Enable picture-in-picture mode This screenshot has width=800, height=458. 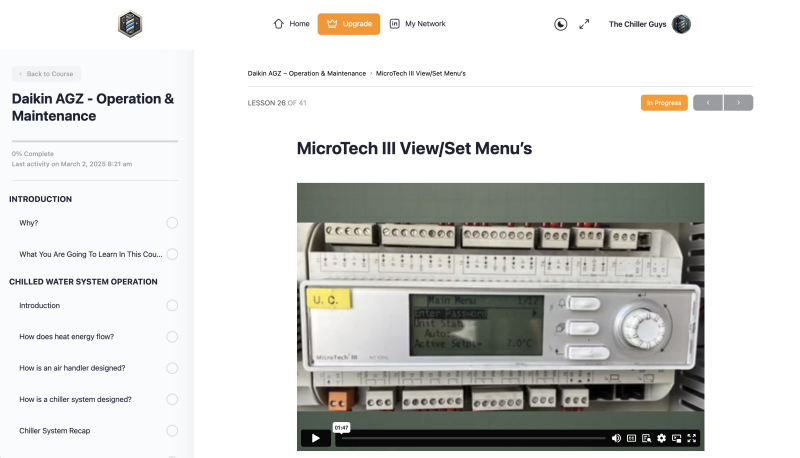[677, 438]
